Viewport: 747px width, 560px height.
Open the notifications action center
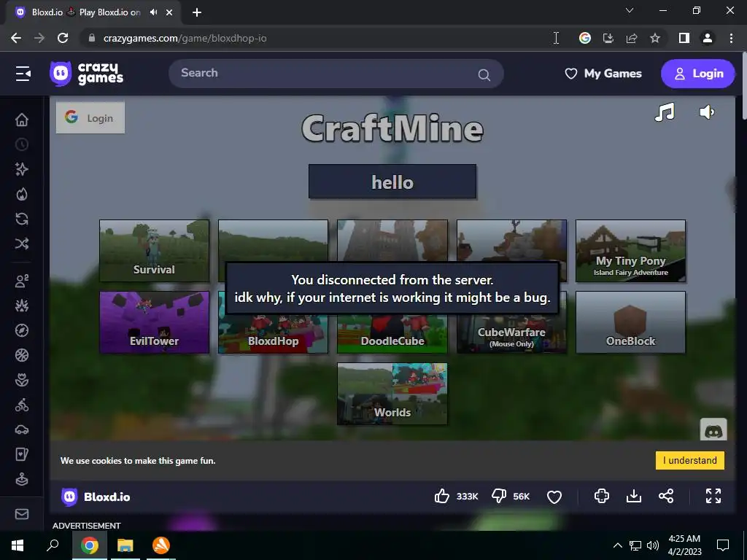723,545
